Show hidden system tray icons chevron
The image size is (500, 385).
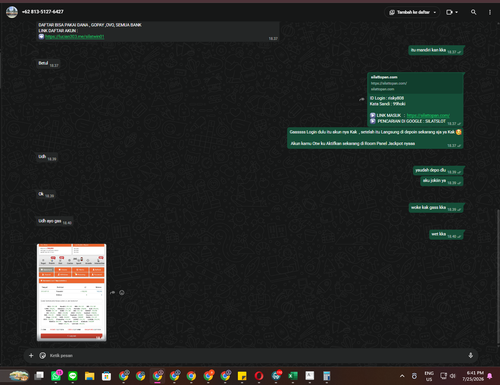pyautogui.click(x=402, y=376)
